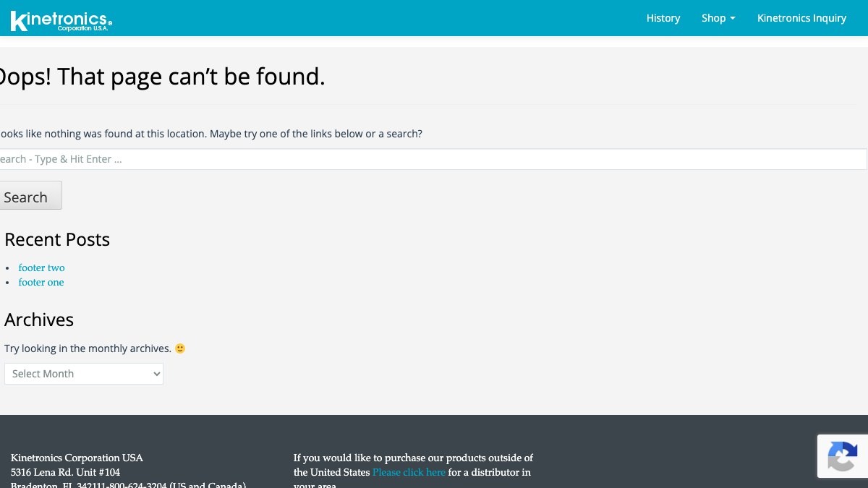The height and width of the screenshot is (488, 868).
Task: Follow the 'Please click here' distributor link
Action: coord(409,472)
